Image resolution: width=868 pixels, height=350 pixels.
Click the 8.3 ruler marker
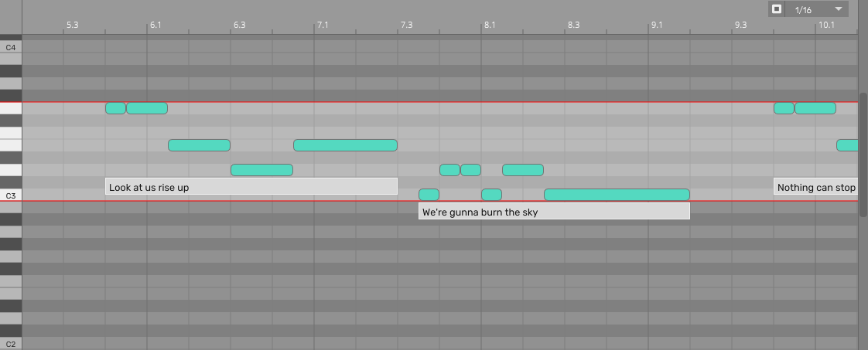[x=573, y=25]
